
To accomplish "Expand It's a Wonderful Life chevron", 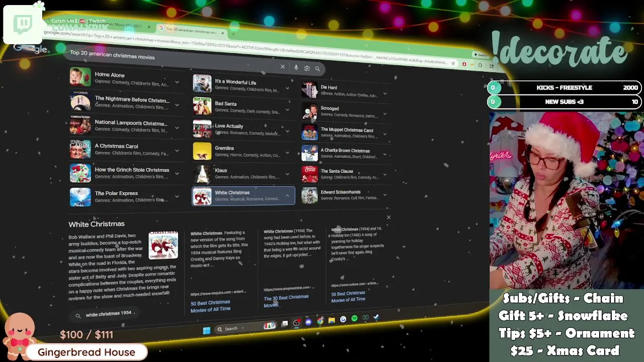I will [287, 88].
